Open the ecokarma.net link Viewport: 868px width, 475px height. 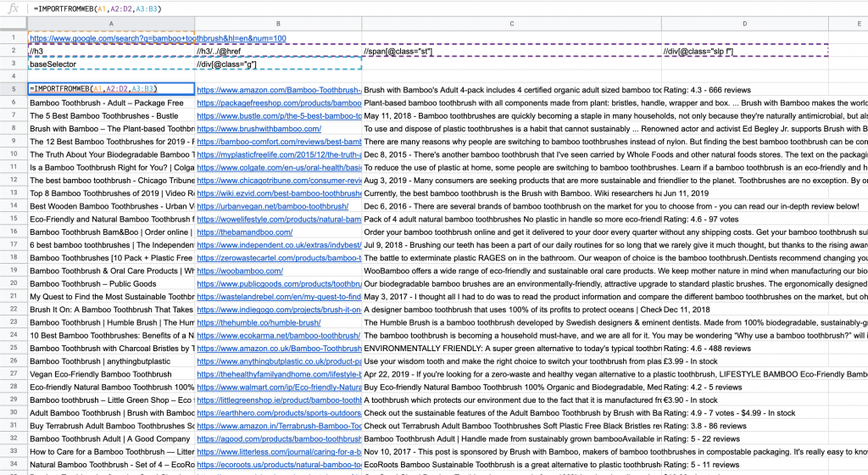coord(278,336)
